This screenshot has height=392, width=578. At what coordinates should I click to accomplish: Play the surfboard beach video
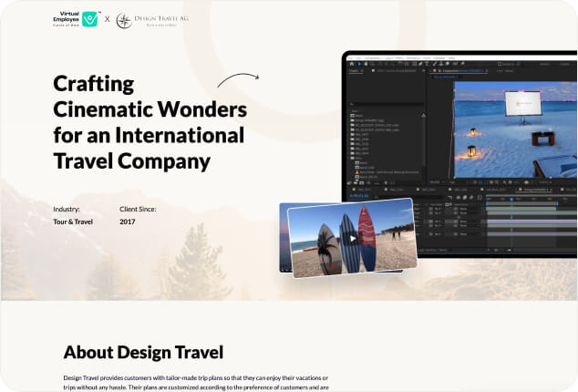click(x=353, y=238)
